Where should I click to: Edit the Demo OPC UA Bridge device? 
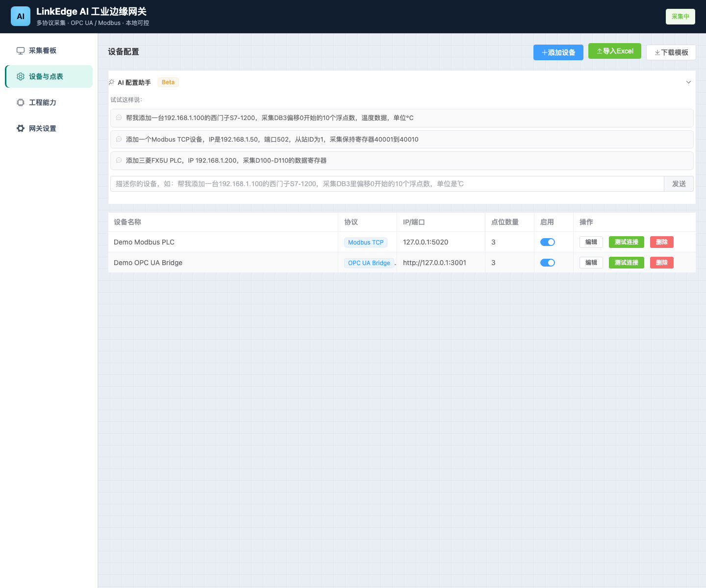591,263
